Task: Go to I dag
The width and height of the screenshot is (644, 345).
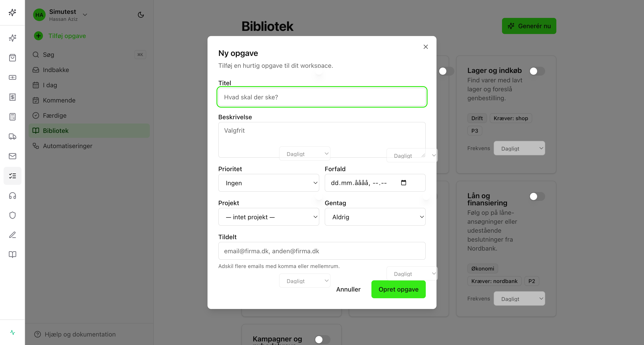Action: [89, 85]
